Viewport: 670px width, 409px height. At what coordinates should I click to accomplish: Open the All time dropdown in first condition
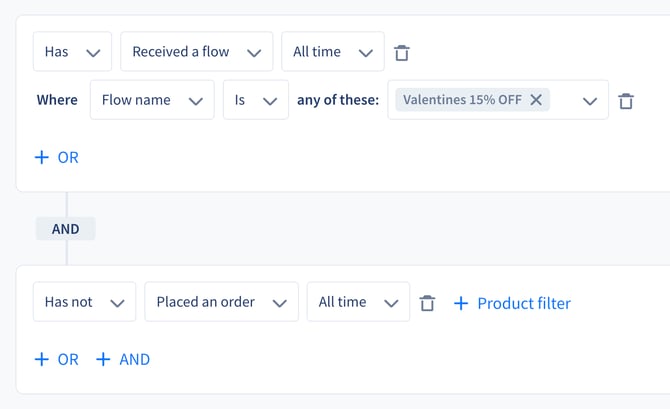tap(333, 52)
